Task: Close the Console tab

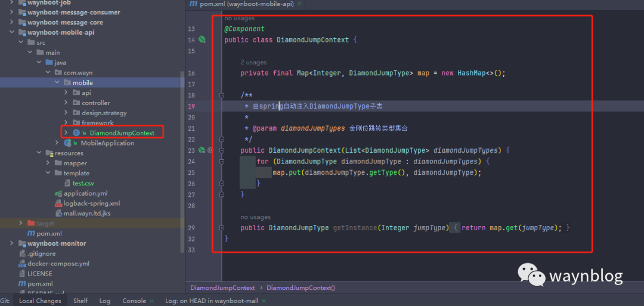Action: [x=151, y=301]
